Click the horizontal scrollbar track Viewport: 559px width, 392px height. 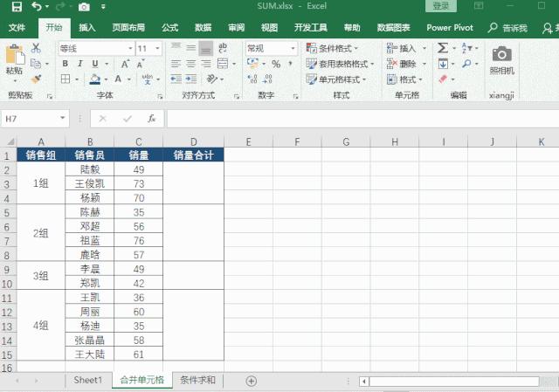click(454, 382)
